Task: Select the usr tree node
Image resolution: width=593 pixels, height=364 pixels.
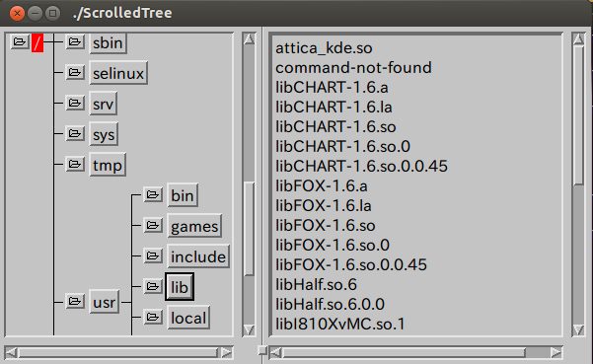Action: pyautogui.click(x=105, y=302)
